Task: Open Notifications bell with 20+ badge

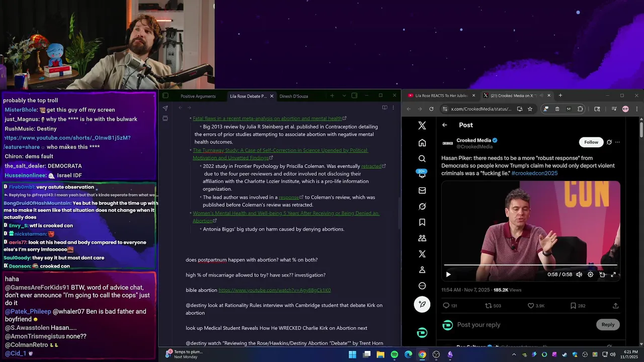Action: tap(422, 174)
